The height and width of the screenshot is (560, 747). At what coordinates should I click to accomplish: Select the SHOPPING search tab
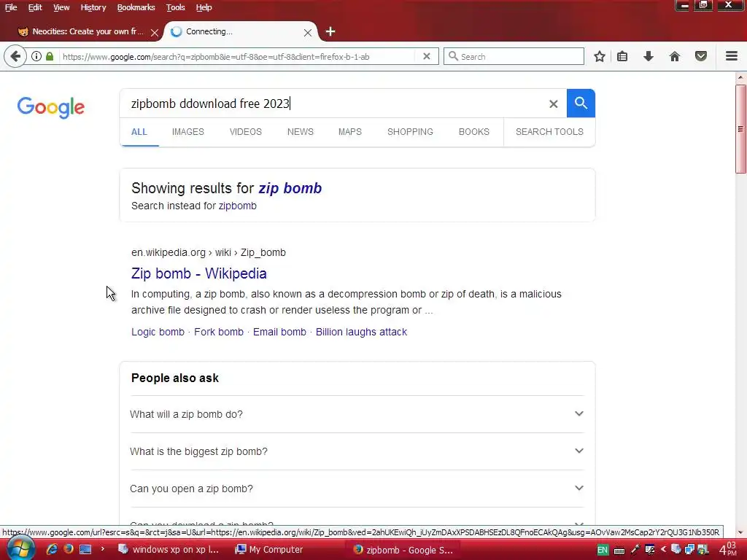click(x=410, y=132)
